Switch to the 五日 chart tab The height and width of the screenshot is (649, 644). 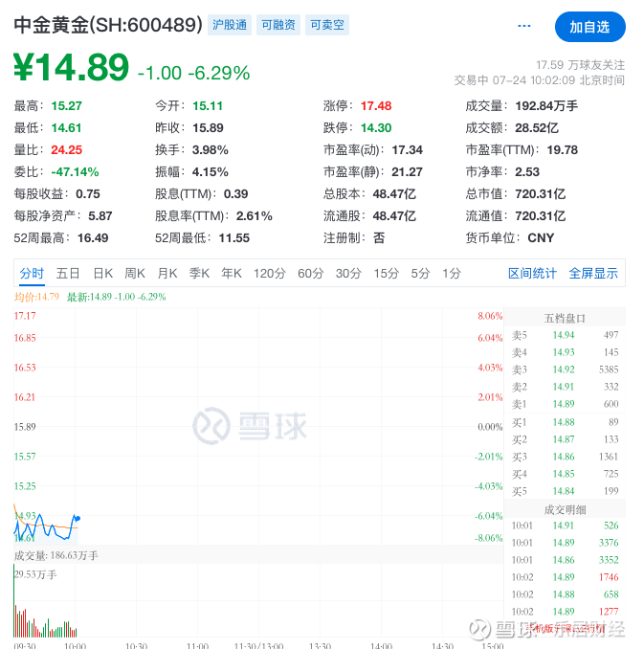(x=68, y=274)
